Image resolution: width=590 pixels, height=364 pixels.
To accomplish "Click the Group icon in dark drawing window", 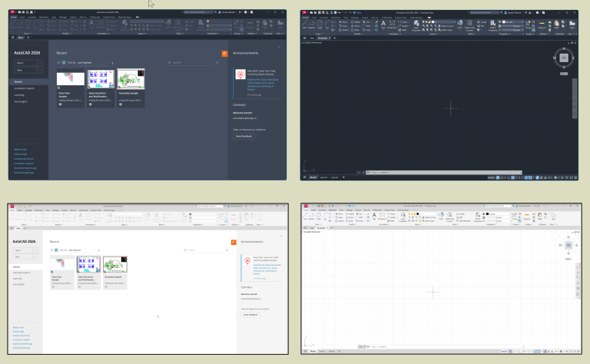I will click(x=529, y=24).
